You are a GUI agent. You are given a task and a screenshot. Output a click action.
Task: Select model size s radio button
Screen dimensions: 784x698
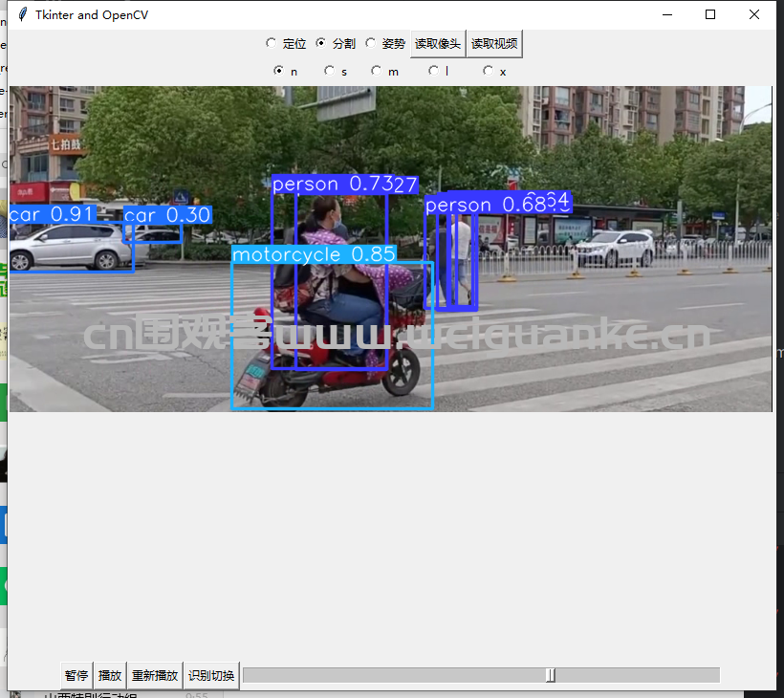(336, 71)
